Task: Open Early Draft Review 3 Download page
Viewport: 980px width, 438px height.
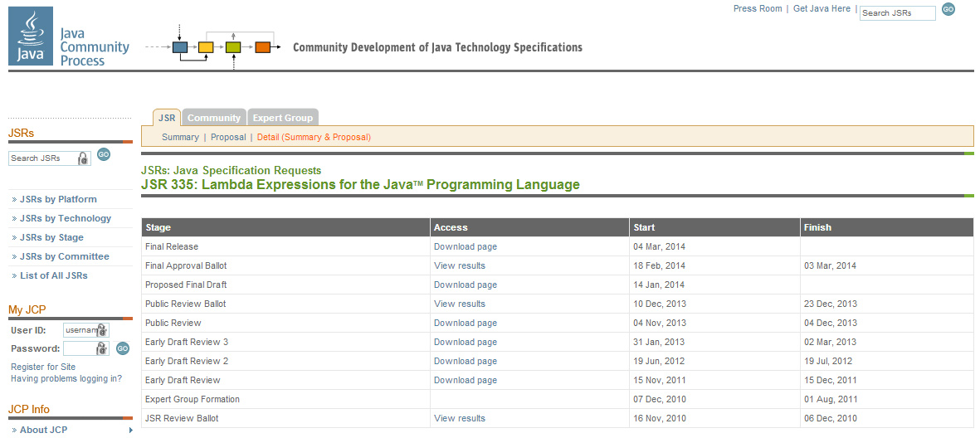Action: point(466,342)
